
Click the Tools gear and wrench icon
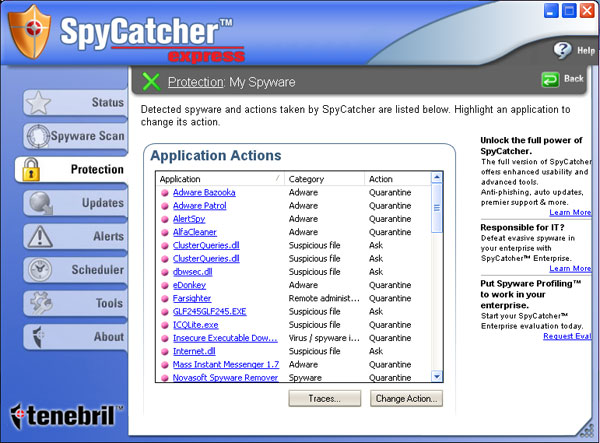coord(41,303)
